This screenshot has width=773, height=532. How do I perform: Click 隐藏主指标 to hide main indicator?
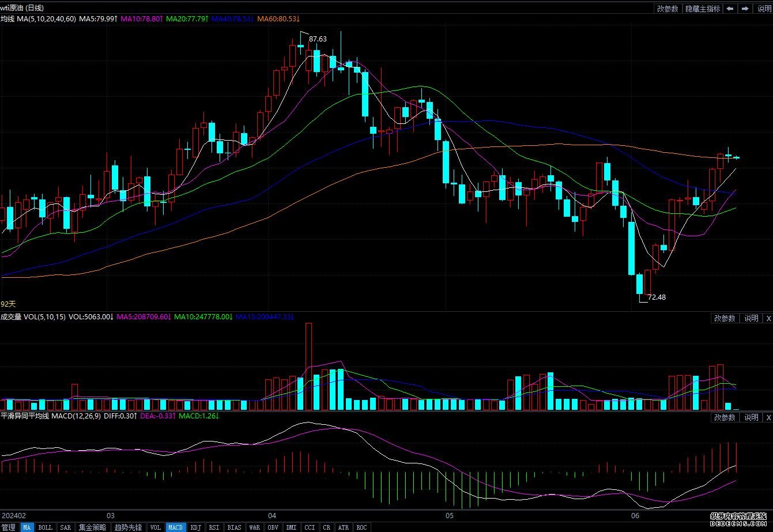703,9
